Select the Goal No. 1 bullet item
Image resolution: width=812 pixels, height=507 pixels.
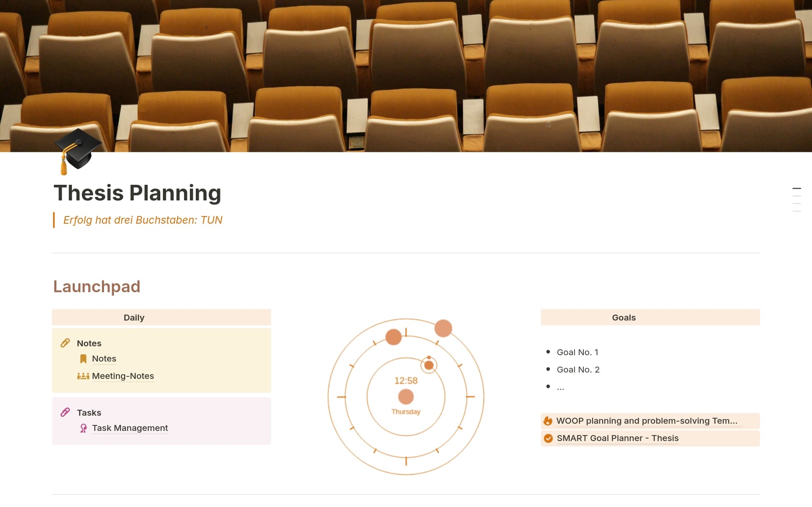point(578,352)
